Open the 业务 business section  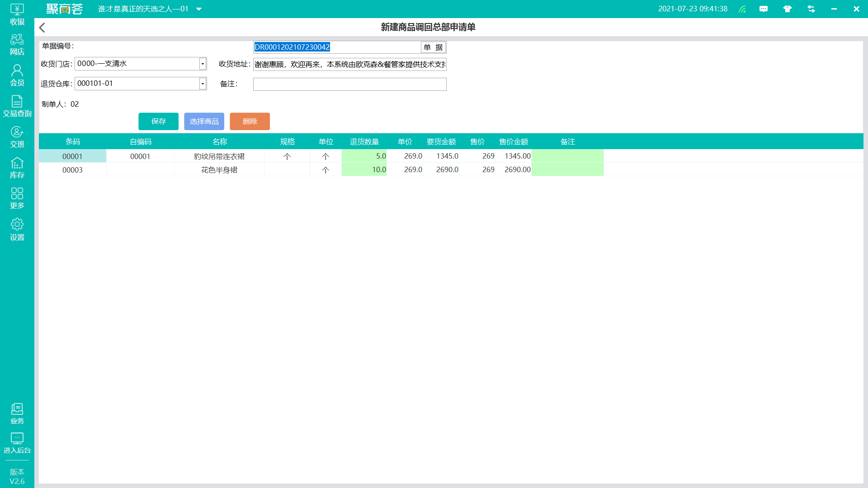point(17,414)
